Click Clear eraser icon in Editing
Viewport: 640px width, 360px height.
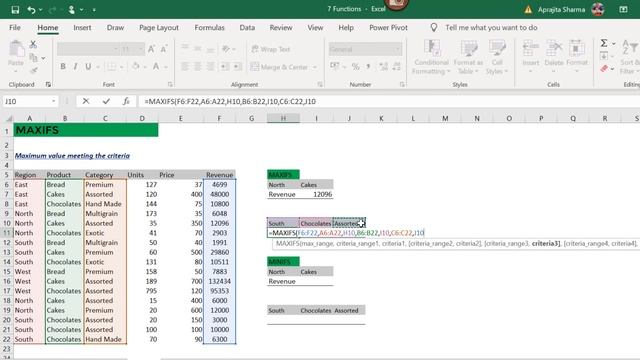click(604, 69)
